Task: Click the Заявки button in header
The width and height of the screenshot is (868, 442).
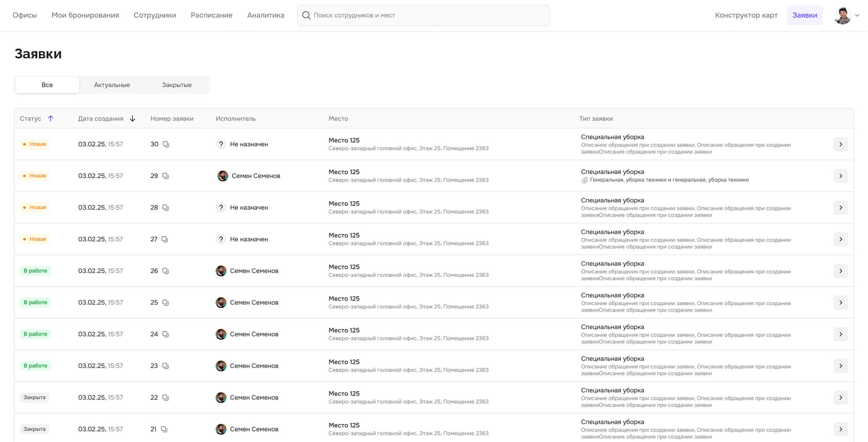Action: point(804,15)
